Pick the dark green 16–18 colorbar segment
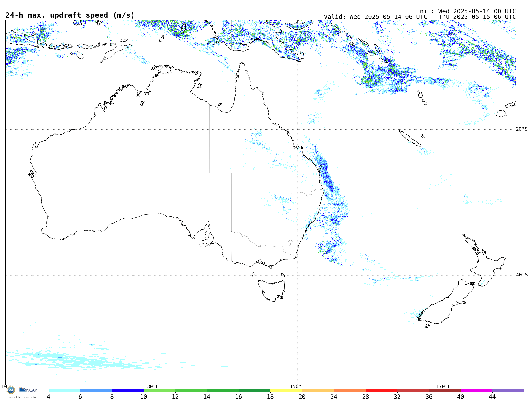532x400 pixels. 254,391
